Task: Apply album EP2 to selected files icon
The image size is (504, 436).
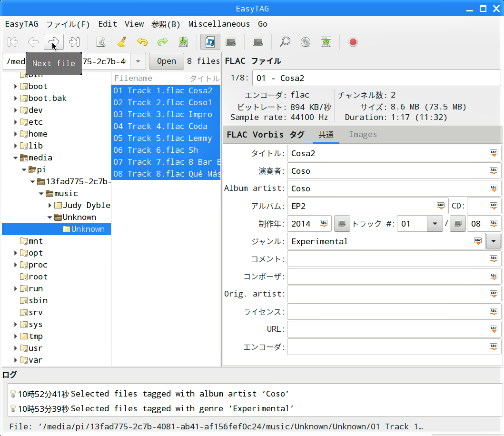Action: [440, 206]
